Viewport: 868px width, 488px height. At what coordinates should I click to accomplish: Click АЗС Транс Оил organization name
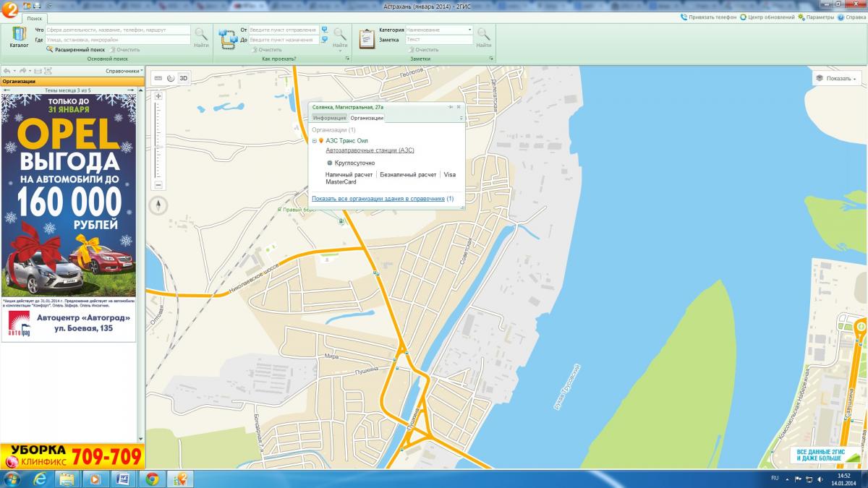pyautogui.click(x=346, y=140)
